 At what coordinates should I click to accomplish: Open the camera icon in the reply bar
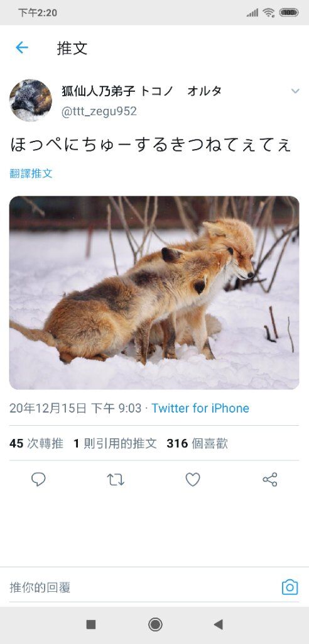click(290, 587)
